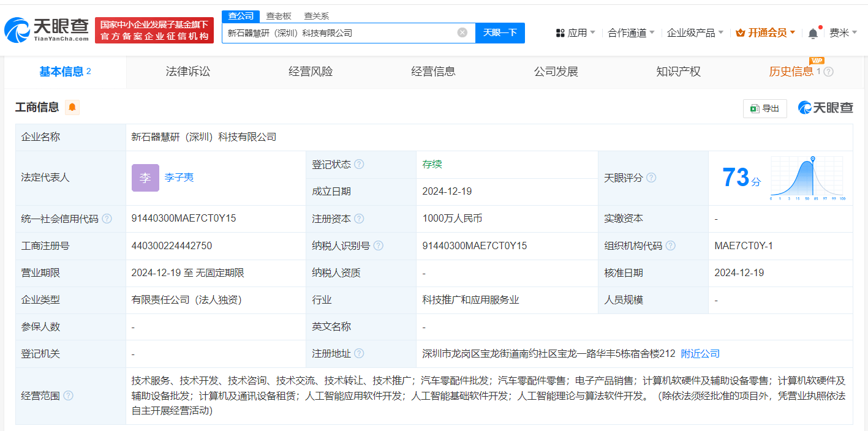
Task: Click the help icon next to 注册资本
Action: click(x=359, y=219)
